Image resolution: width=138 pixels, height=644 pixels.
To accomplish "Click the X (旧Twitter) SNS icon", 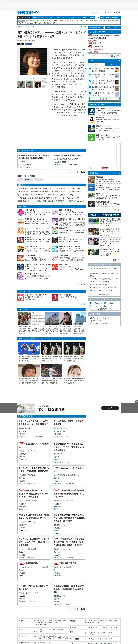I will click(91, 303).
